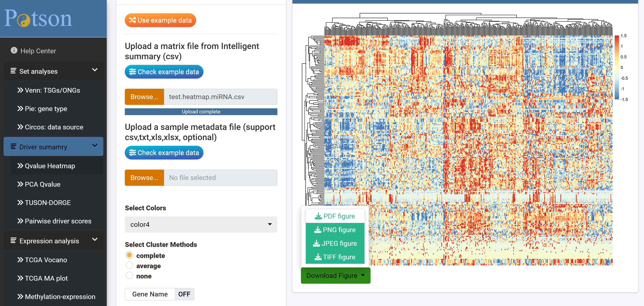Select the complete cluster method radio
Image resolution: width=644 pixels, height=306 pixels.
pos(129,255)
